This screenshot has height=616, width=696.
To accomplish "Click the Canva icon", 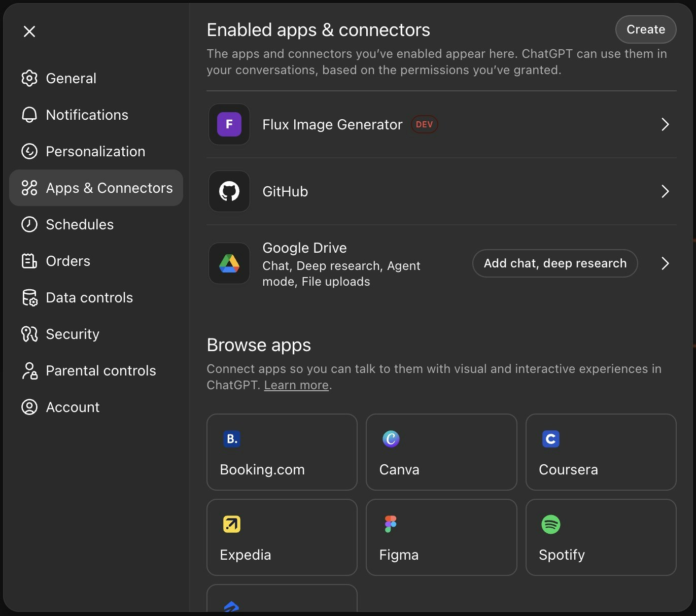I will click(391, 439).
